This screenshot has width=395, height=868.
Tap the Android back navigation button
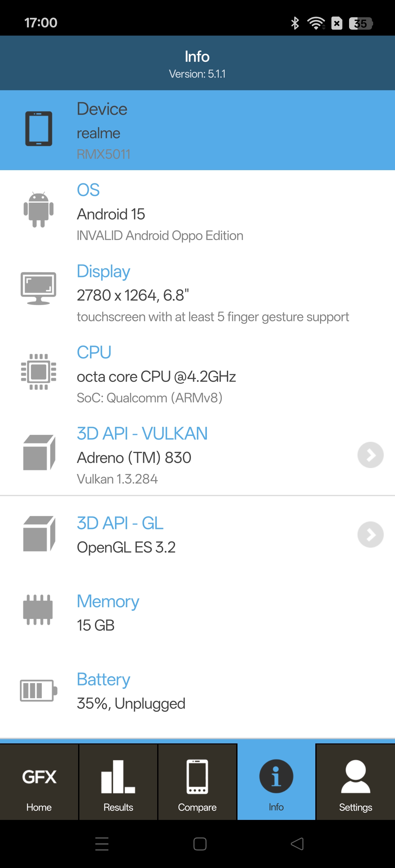coord(297,844)
